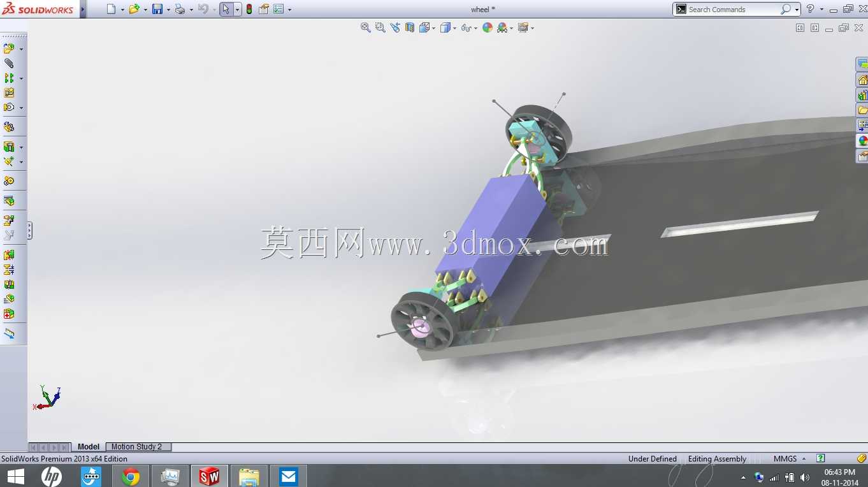Open the View Orientation cube icon
Image resolution: width=868 pixels, height=487 pixels.
click(x=424, y=27)
